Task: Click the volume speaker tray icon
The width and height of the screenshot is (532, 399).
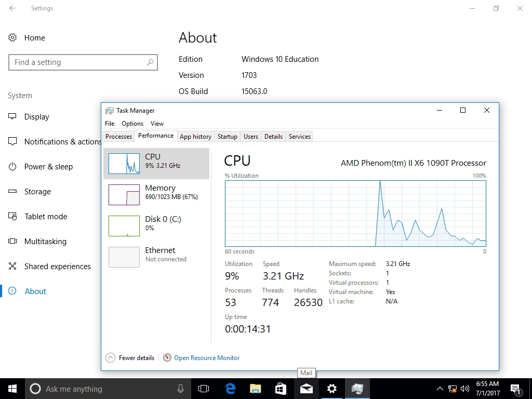Action: click(x=465, y=389)
